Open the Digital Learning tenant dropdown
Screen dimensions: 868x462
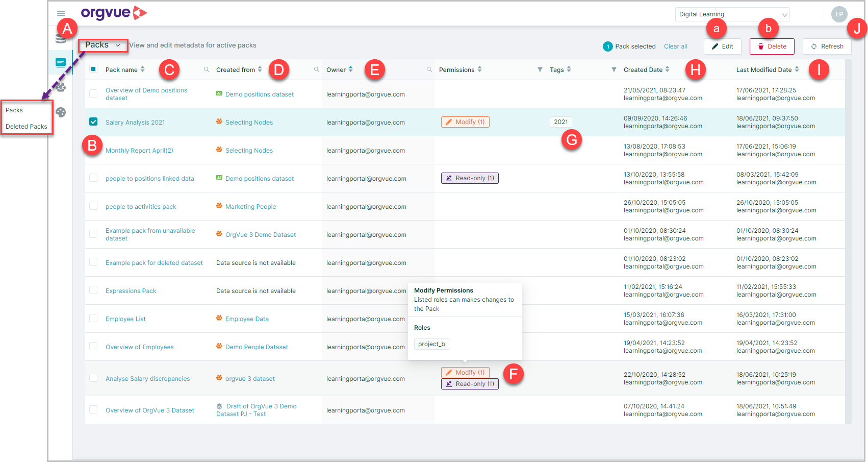[x=732, y=14]
